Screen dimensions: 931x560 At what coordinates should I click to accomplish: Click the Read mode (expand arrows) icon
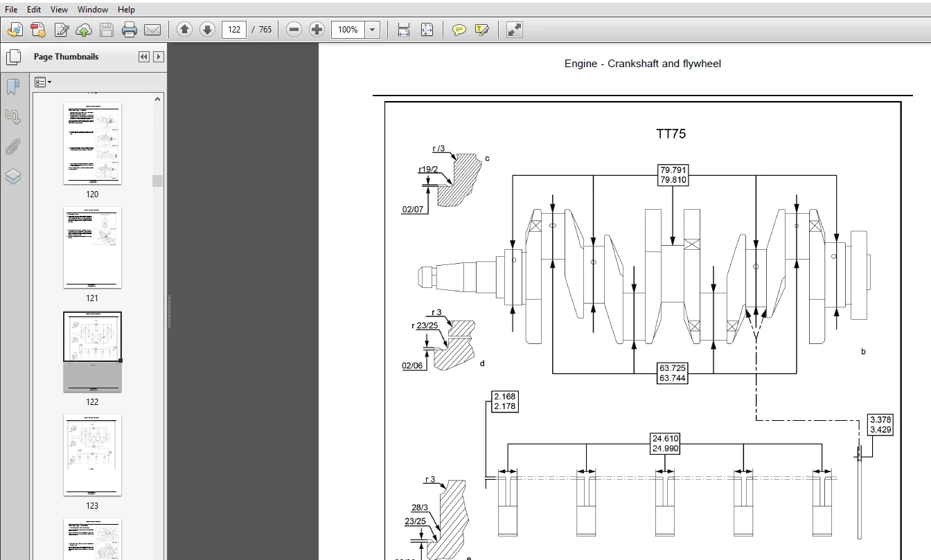pos(514,30)
